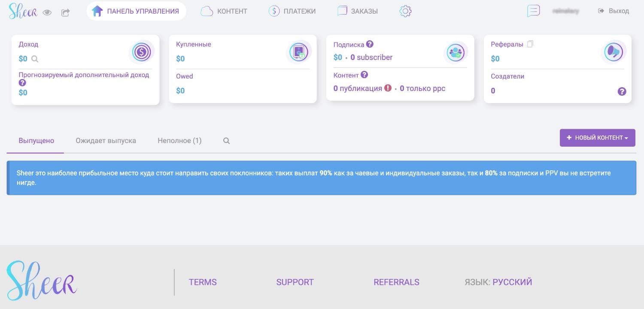Image resolution: width=644 pixels, height=309 pixels.
Task: Open the messages chat icon
Action: (533, 11)
